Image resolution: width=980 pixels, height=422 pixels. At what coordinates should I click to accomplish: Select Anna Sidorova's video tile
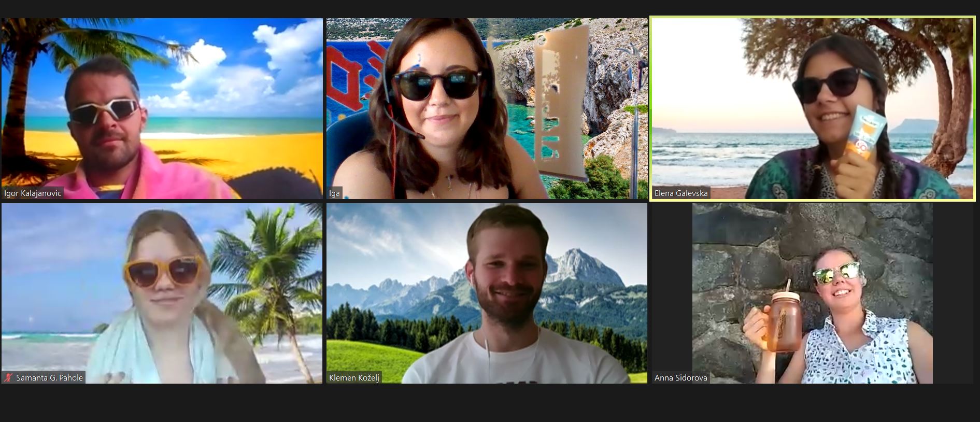[x=812, y=293]
